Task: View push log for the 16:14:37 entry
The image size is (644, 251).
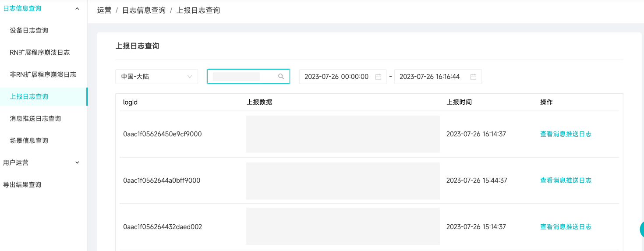Action: click(566, 134)
